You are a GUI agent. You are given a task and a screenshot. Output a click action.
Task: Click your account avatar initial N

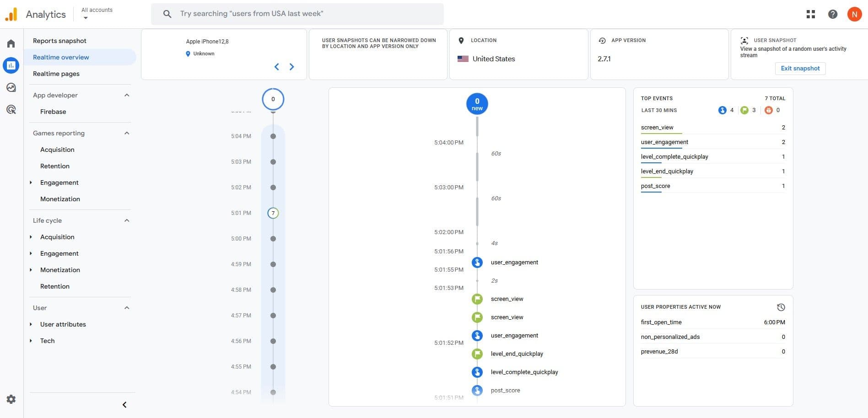pyautogui.click(x=854, y=14)
